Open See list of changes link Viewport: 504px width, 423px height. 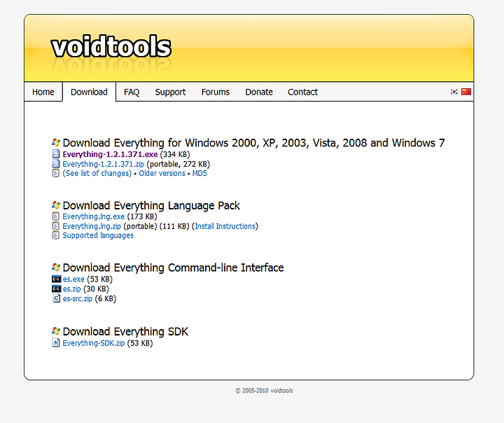pyautogui.click(x=97, y=174)
